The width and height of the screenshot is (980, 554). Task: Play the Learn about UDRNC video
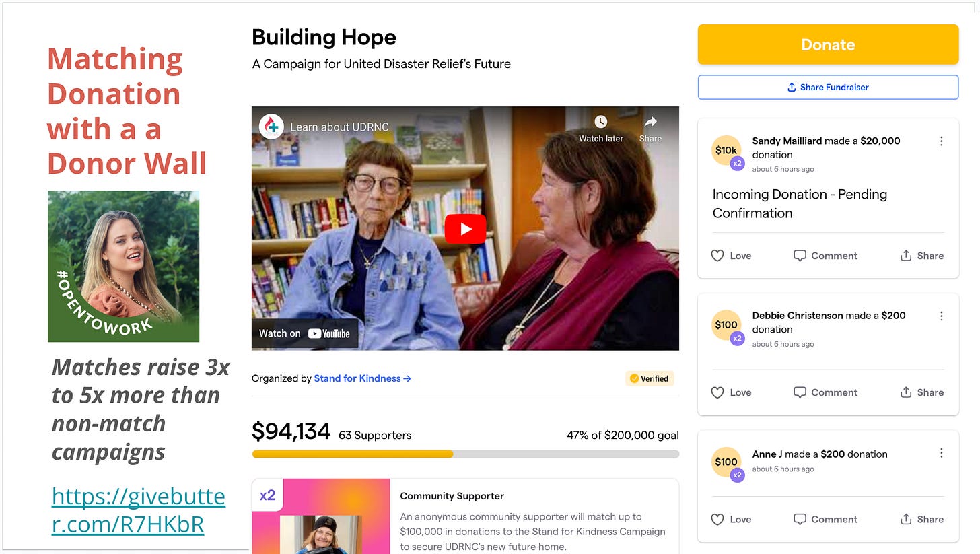tap(465, 229)
